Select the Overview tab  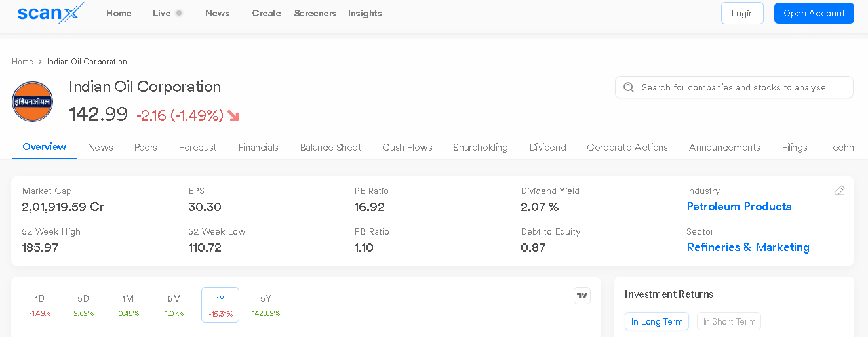tap(44, 147)
